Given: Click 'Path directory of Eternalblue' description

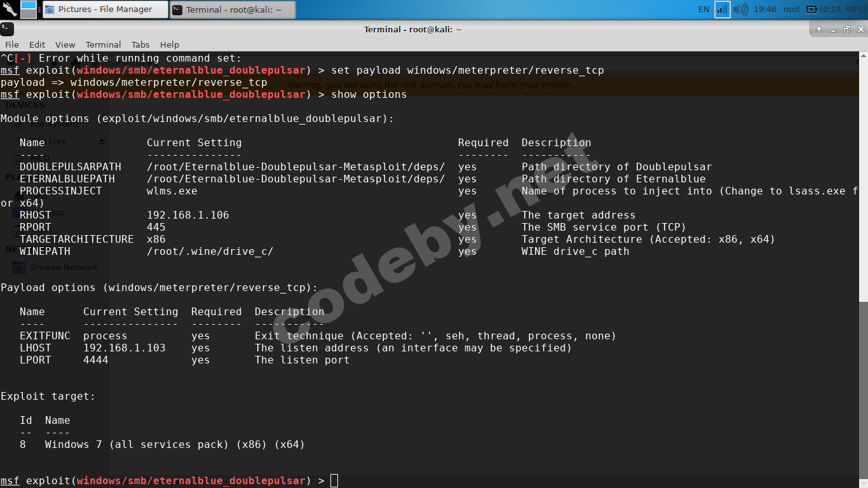Looking at the screenshot, I should (x=614, y=179).
